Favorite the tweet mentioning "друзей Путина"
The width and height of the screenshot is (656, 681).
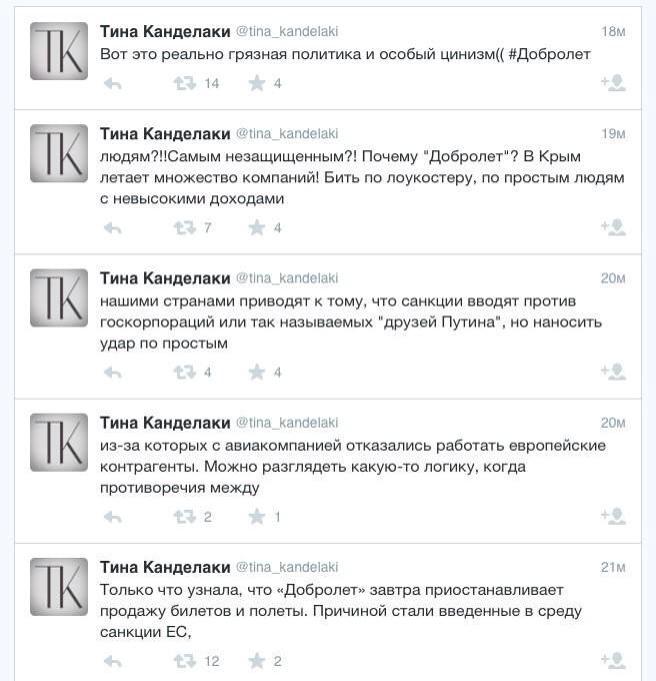(257, 372)
